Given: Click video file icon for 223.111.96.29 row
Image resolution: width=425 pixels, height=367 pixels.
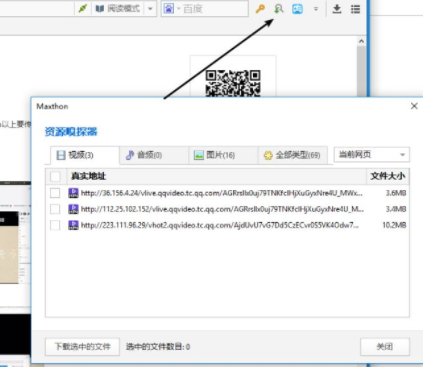Looking at the screenshot, I should tap(73, 225).
